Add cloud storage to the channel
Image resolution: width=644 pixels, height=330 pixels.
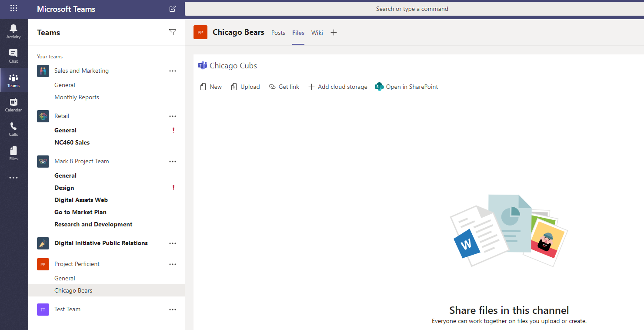point(337,87)
